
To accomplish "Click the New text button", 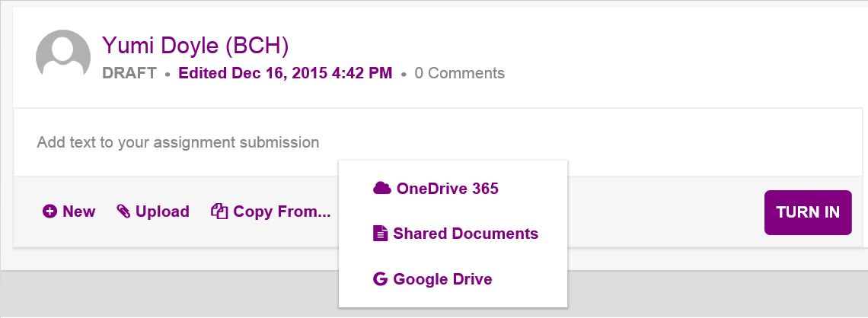I will [79, 211].
